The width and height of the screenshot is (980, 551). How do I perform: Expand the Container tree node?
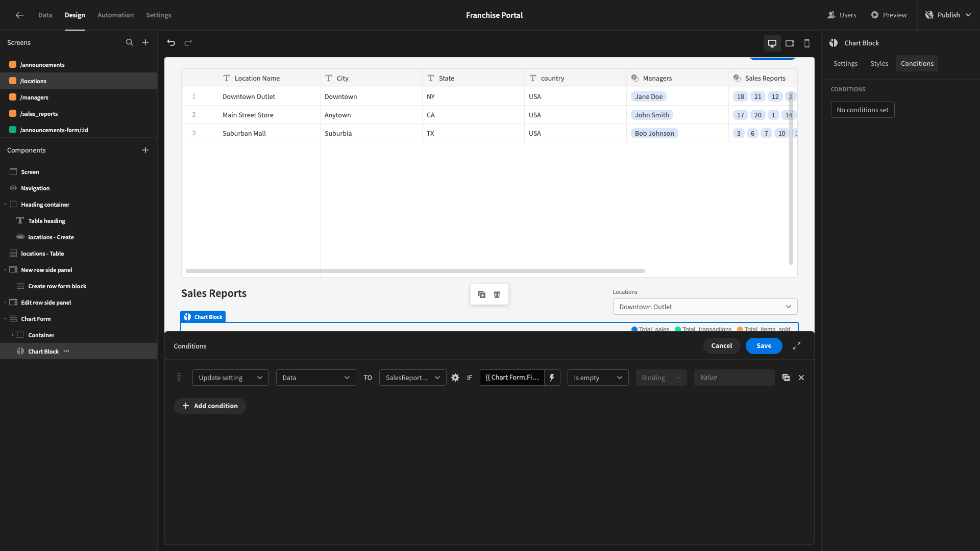12,335
